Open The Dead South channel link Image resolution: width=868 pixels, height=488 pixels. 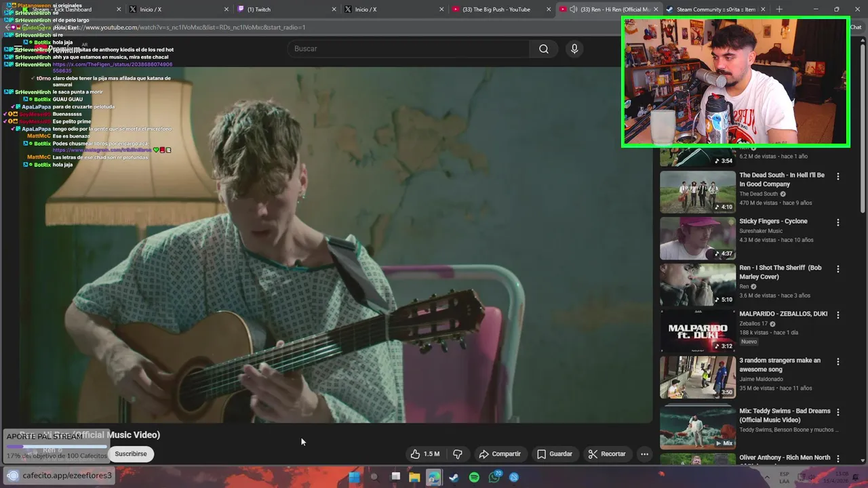pyautogui.click(x=758, y=194)
